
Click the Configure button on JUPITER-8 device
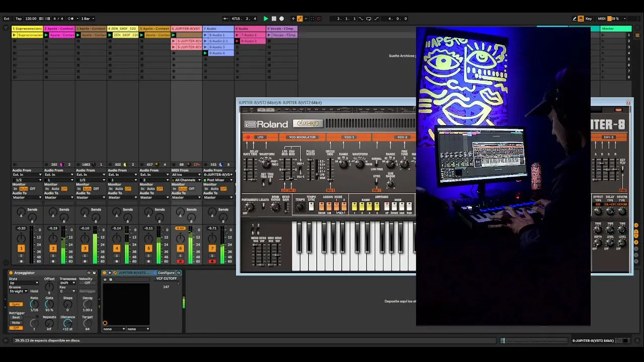pyautogui.click(x=166, y=273)
